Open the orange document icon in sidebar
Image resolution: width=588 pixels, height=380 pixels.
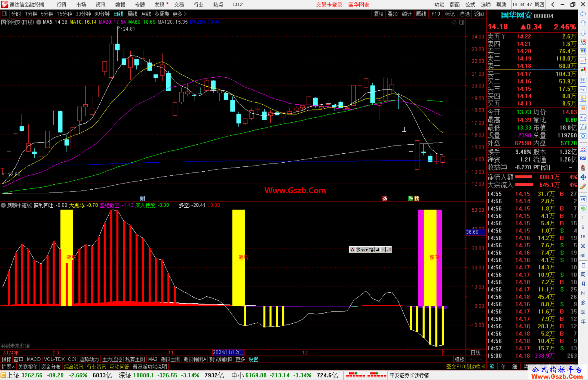coord(583,108)
